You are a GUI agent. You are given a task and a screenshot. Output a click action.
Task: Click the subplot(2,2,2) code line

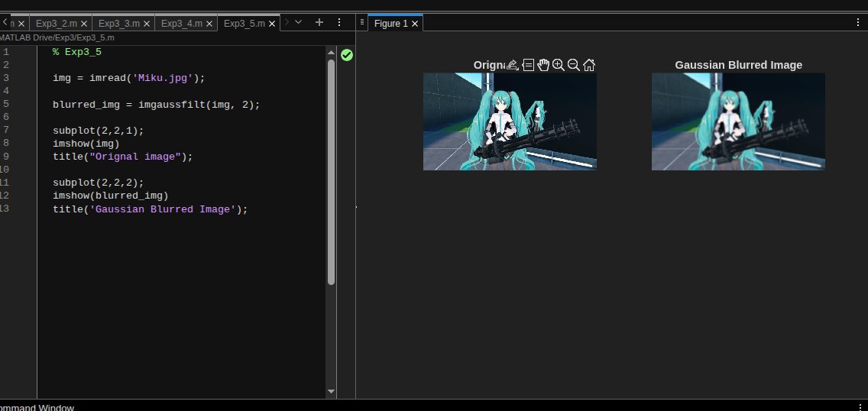coord(98,183)
